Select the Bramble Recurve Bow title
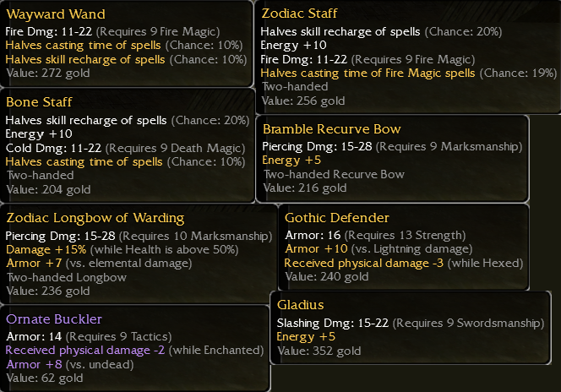Screen dimensions: 561x392 [x=331, y=129]
